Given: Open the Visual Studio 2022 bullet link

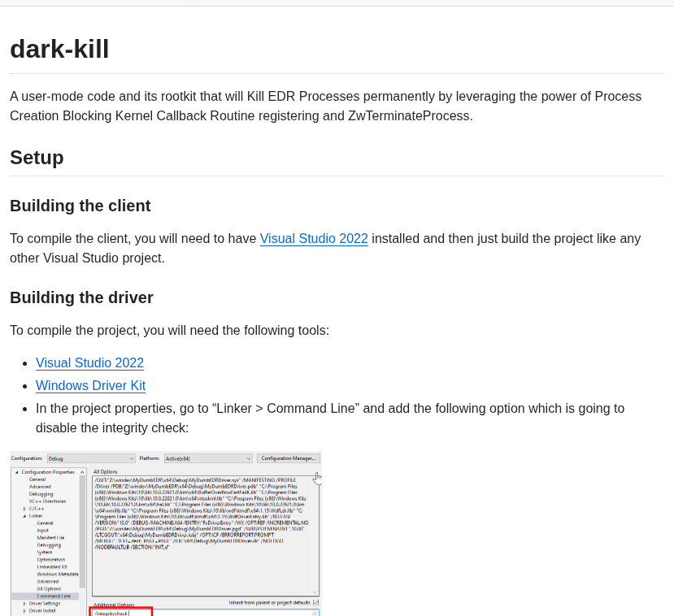Looking at the screenshot, I should (89, 363).
